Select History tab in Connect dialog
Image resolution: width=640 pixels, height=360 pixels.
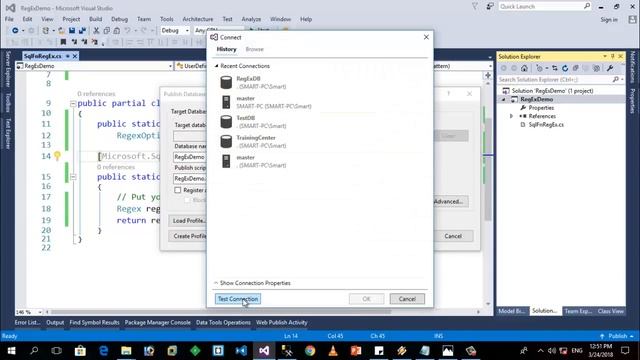point(226,49)
